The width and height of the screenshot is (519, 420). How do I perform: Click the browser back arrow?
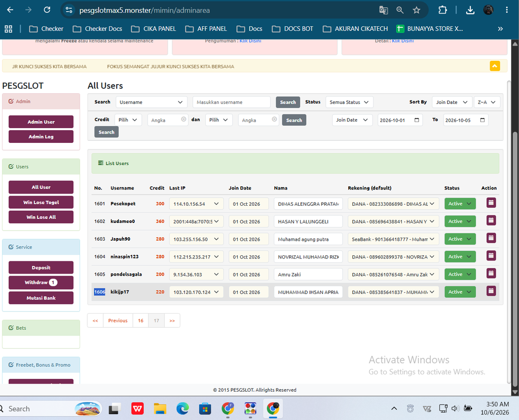coord(10,10)
